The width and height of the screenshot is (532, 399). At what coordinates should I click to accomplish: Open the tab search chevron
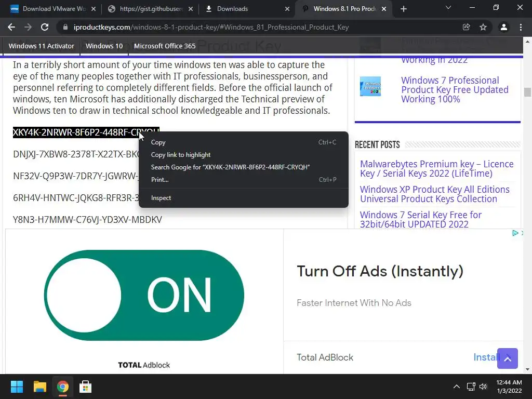tap(448, 7)
